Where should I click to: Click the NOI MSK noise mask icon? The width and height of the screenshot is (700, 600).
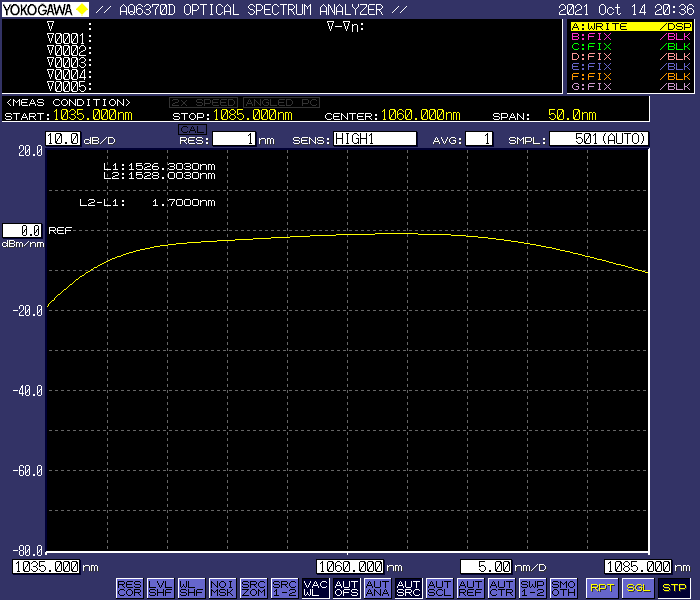[x=222, y=587]
